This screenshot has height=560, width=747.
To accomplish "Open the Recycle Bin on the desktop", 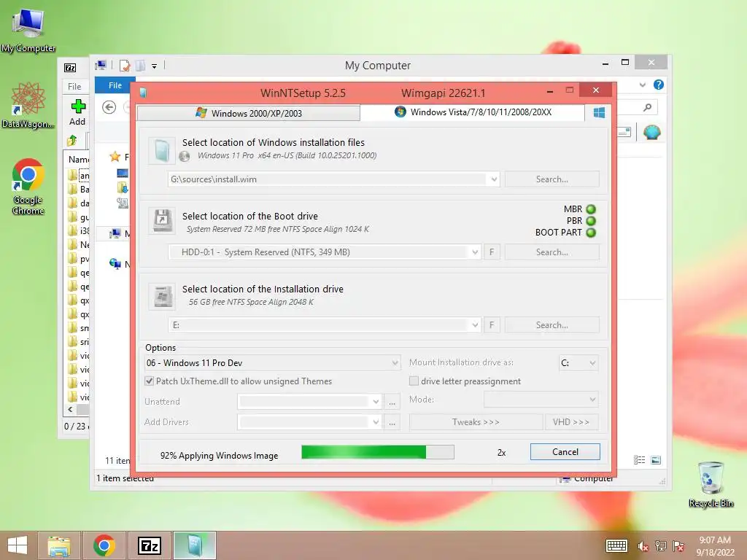I will point(711,485).
